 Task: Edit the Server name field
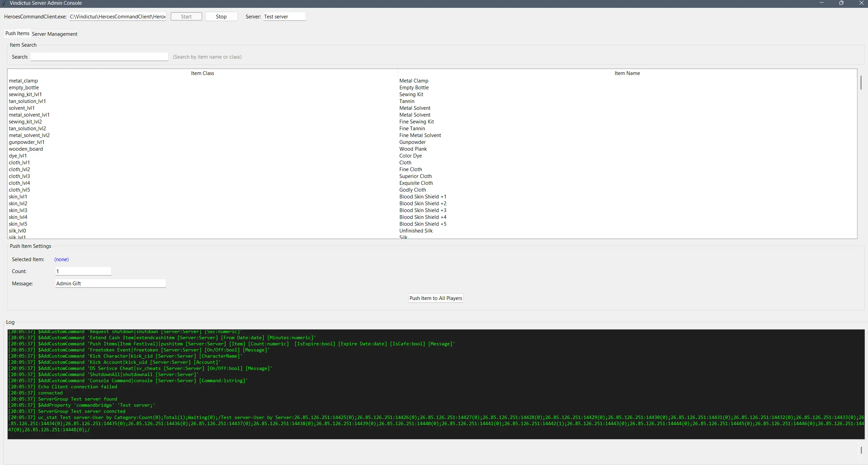284,17
